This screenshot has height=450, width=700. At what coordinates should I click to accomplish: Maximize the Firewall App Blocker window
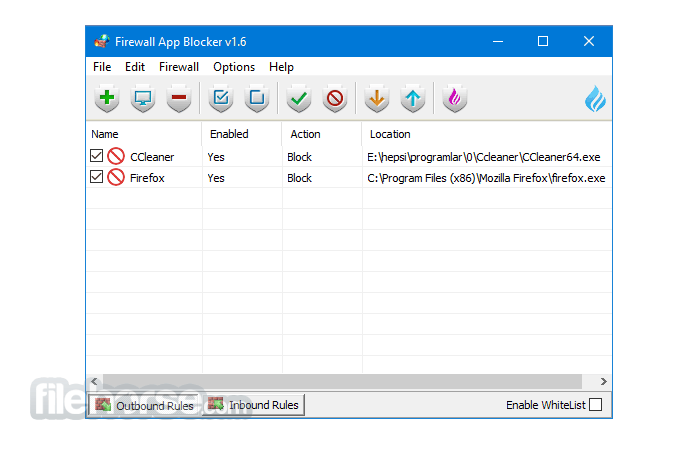click(543, 42)
